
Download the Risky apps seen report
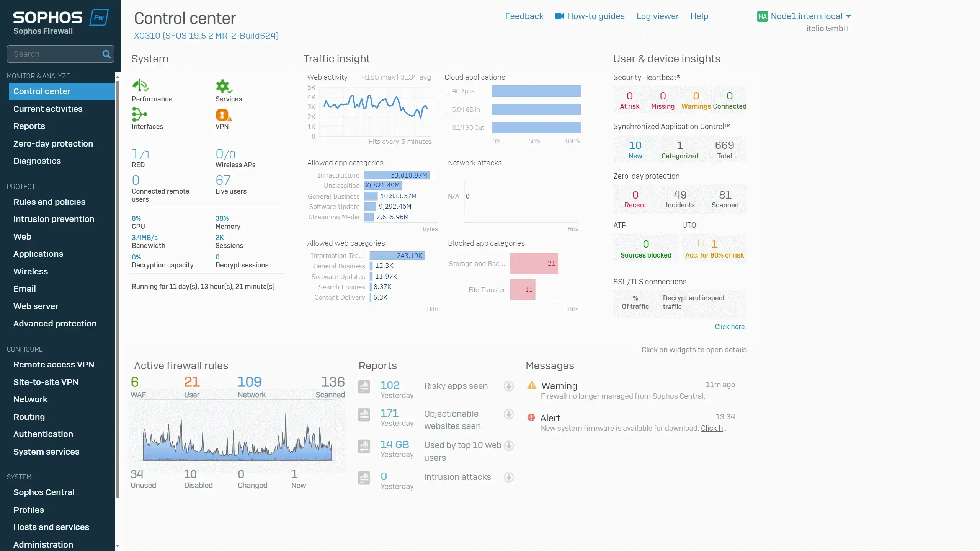[509, 386]
